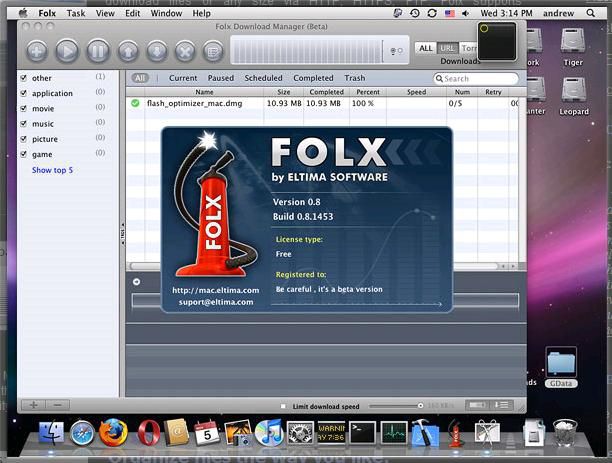Image resolution: width=612 pixels, height=463 pixels.
Task: Sort by the Speed column header
Action: [416, 92]
